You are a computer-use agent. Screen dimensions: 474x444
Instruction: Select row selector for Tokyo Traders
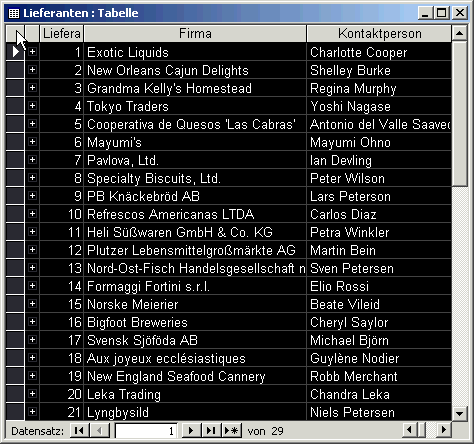point(15,106)
